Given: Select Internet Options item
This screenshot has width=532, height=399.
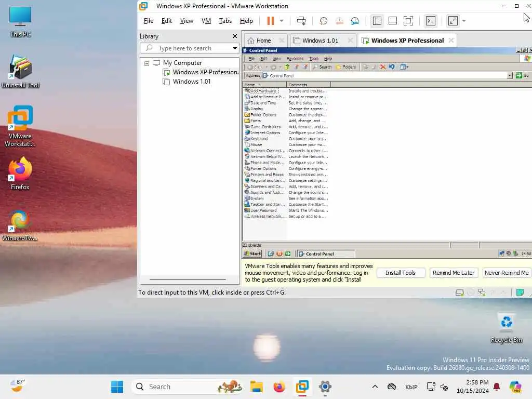Looking at the screenshot, I should click(262, 132).
